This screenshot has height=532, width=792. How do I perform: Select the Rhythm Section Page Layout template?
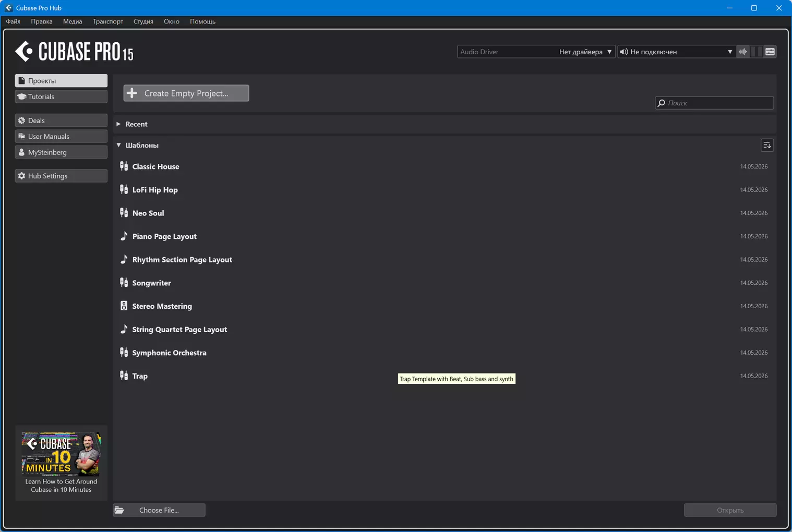tap(182, 259)
